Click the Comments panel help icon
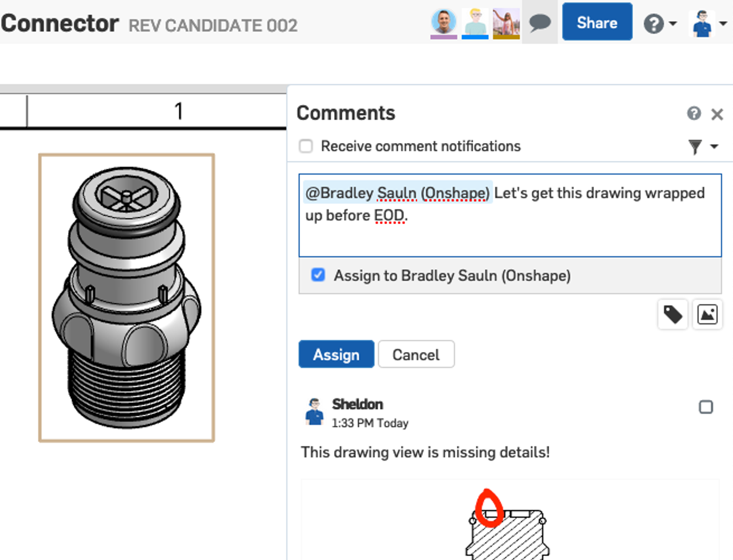 tap(694, 114)
